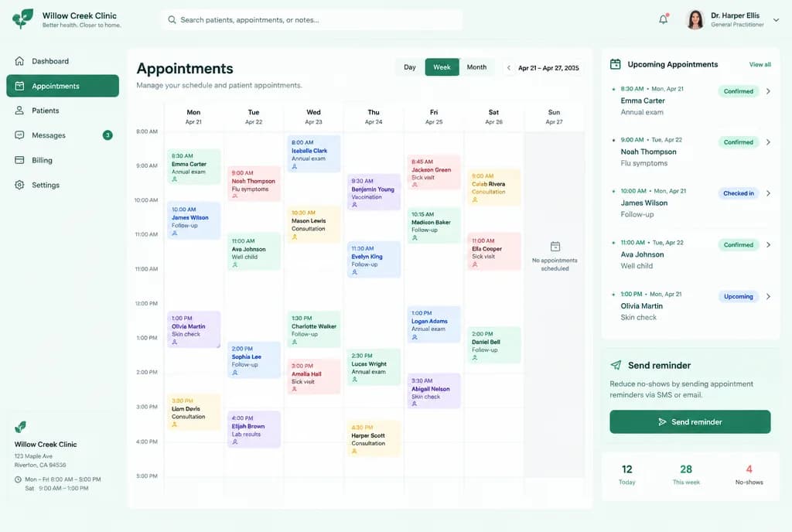
Task: Open Sophia Lee 2:00 PM follow-up
Action: pyautogui.click(x=254, y=360)
